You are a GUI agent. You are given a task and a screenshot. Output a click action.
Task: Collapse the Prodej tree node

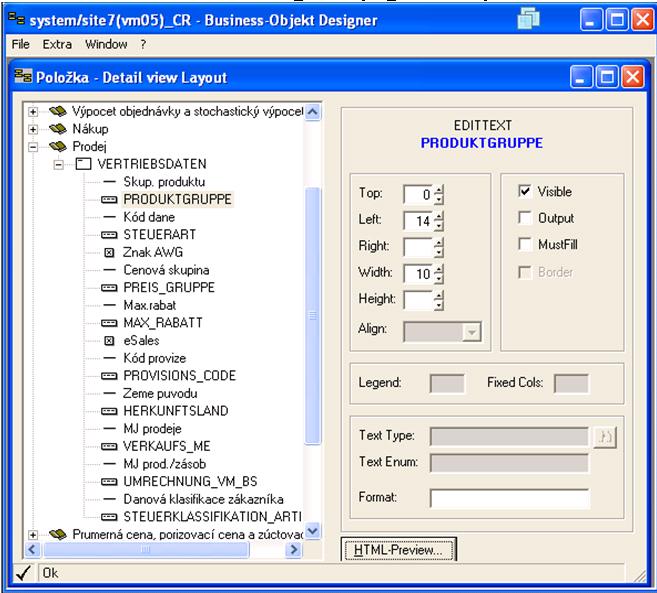point(33,147)
